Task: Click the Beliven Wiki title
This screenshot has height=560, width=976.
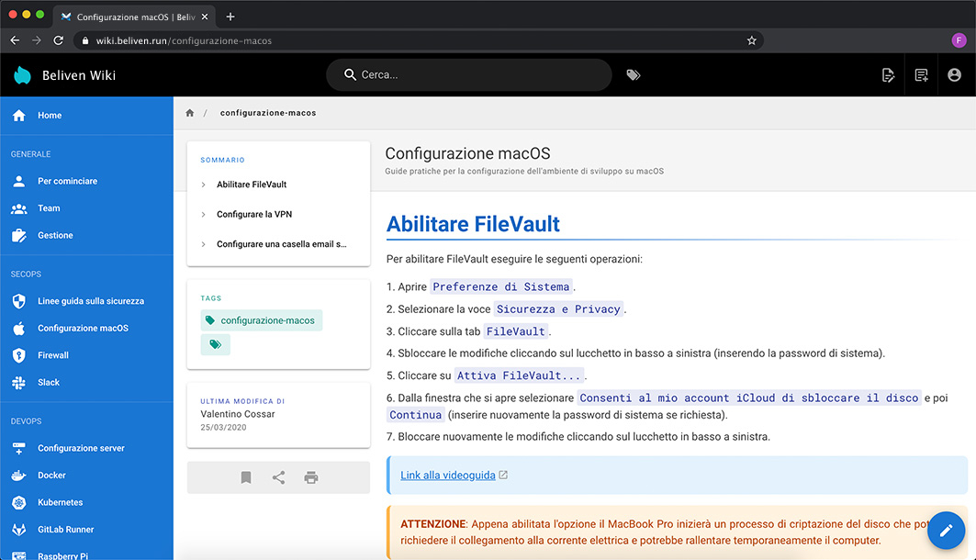Action: 79,75
